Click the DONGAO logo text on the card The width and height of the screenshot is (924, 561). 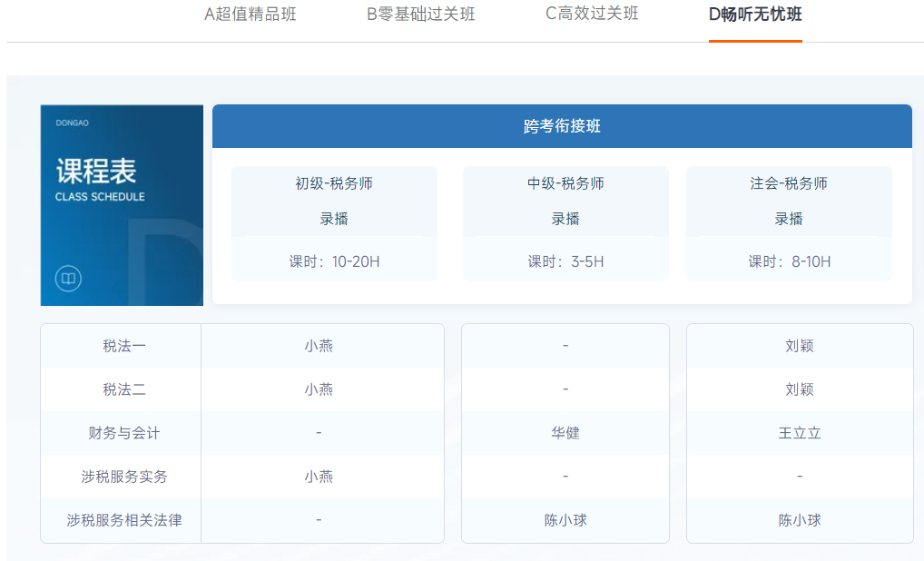pos(73,123)
